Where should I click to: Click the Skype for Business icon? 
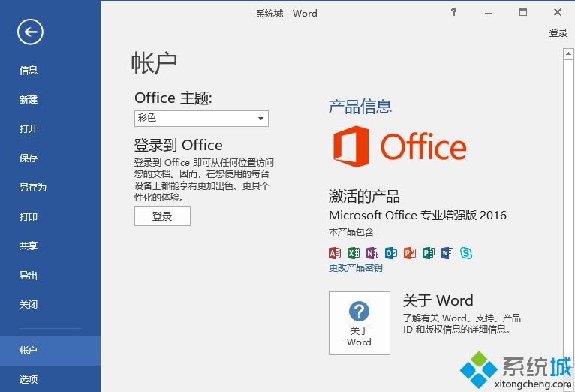click(466, 252)
